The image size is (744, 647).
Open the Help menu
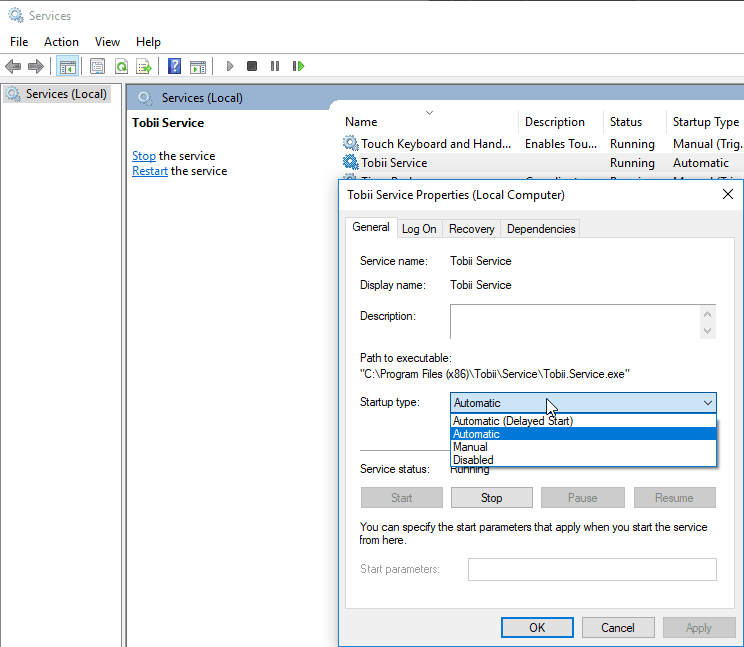click(x=148, y=42)
